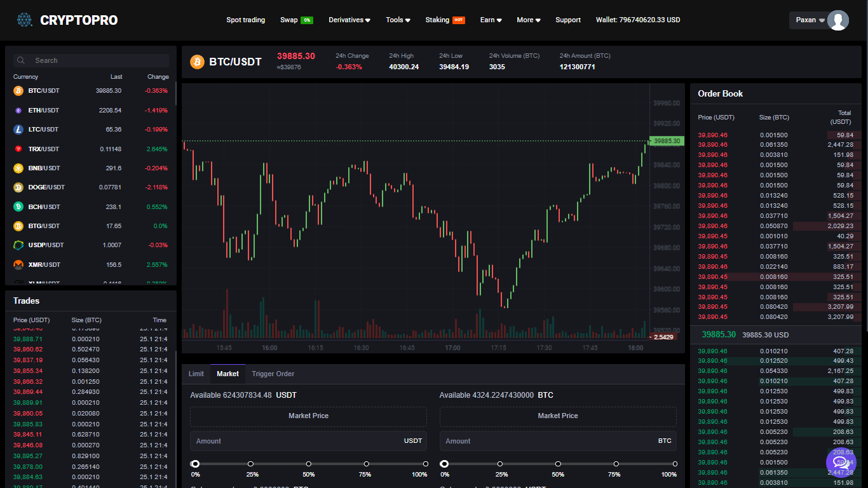Click the CryptoPro logo icon
Viewport: 868px width, 488px height.
[25, 20]
